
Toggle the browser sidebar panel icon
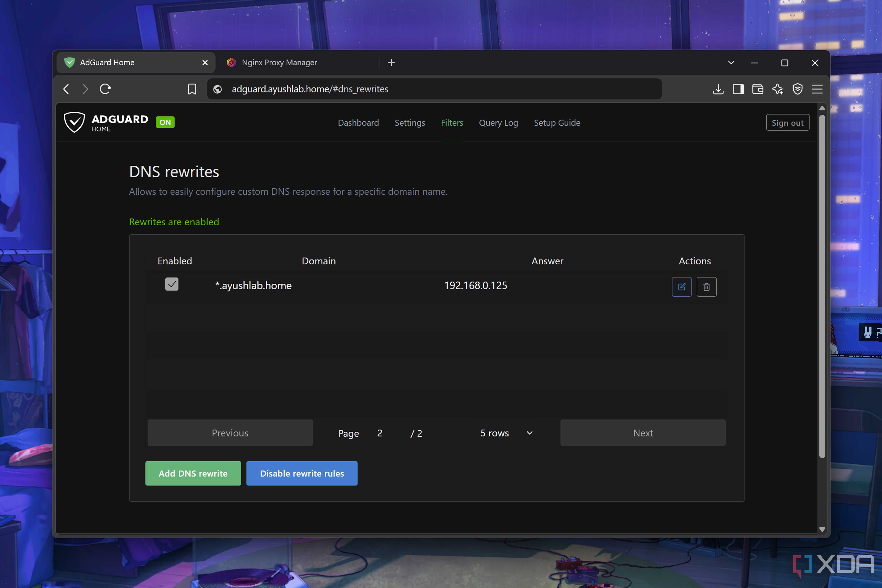pyautogui.click(x=738, y=89)
